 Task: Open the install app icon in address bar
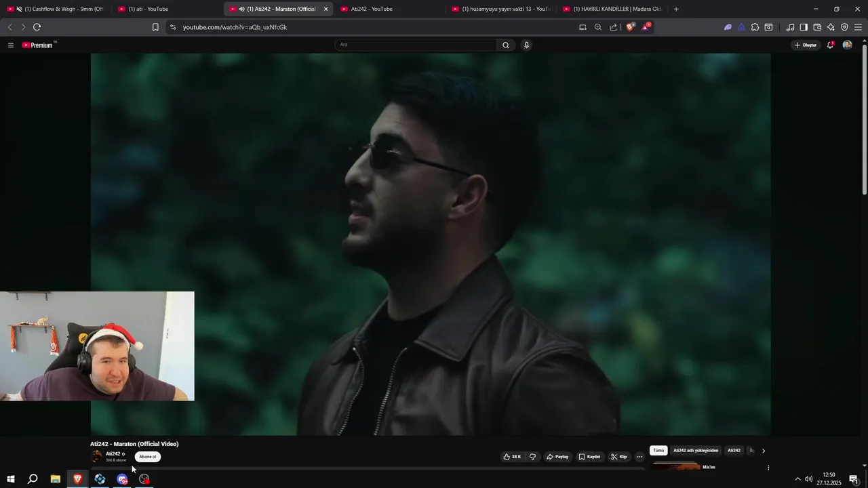(583, 27)
